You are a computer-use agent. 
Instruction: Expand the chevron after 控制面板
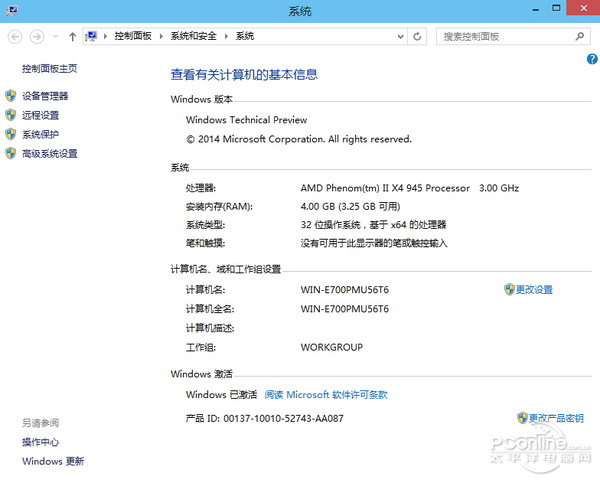pyautogui.click(x=161, y=36)
